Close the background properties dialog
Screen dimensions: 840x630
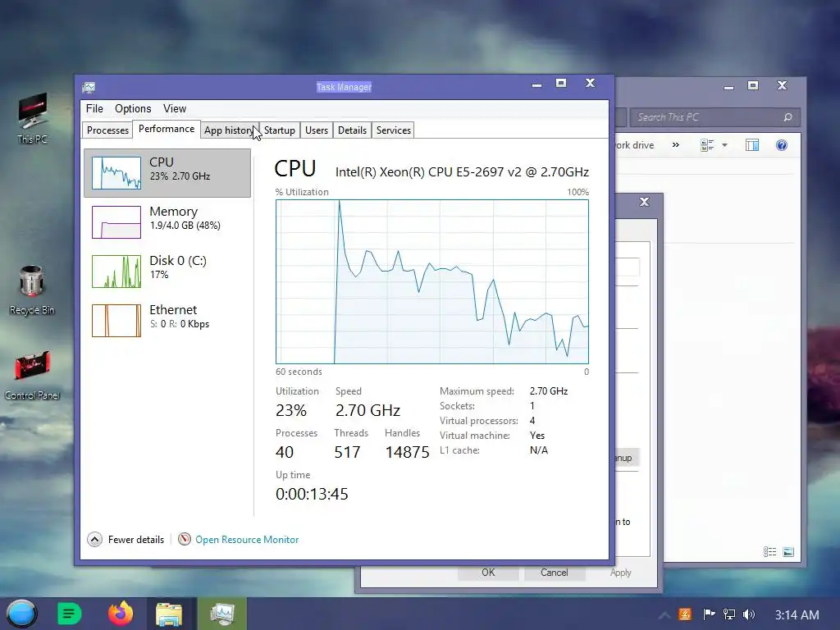pyautogui.click(x=645, y=202)
